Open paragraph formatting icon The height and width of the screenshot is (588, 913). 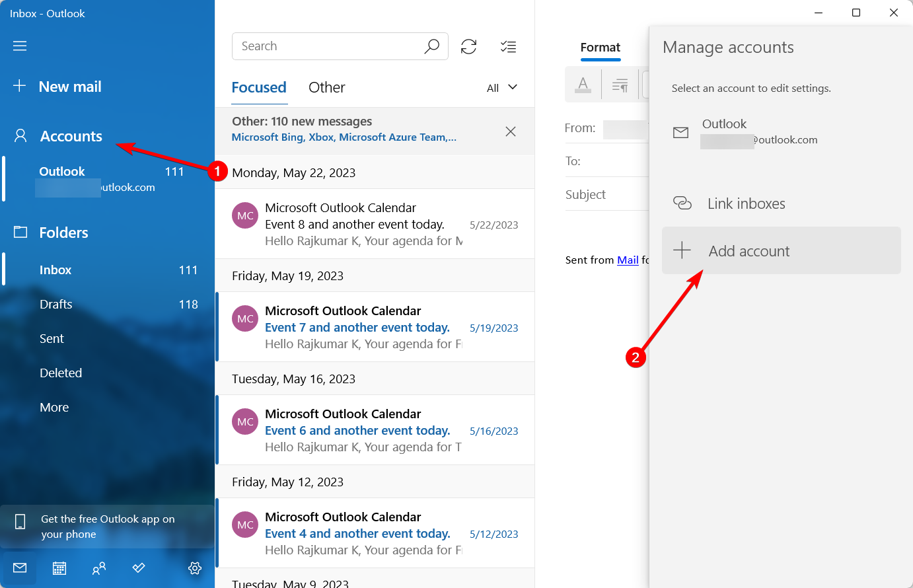coord(620,85)
